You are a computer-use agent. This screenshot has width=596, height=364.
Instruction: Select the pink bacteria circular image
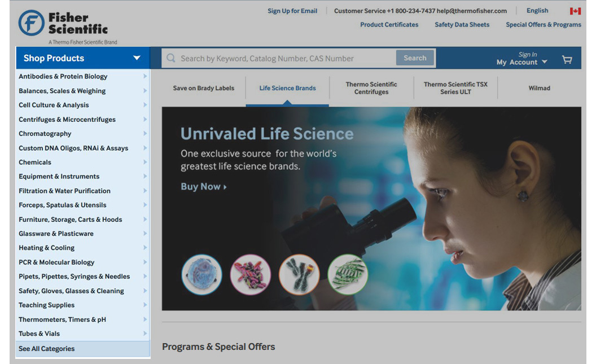click(250, 275)
